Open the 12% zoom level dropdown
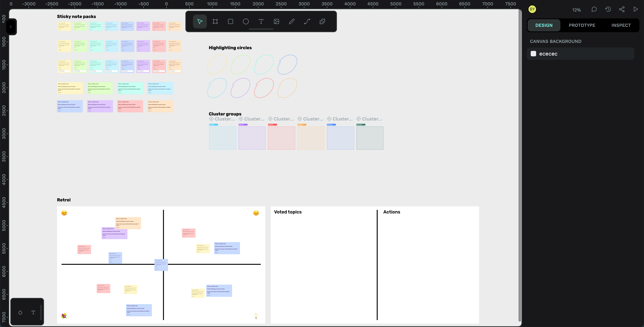Screen dimensions: 644x327 [x=576, y=10]
